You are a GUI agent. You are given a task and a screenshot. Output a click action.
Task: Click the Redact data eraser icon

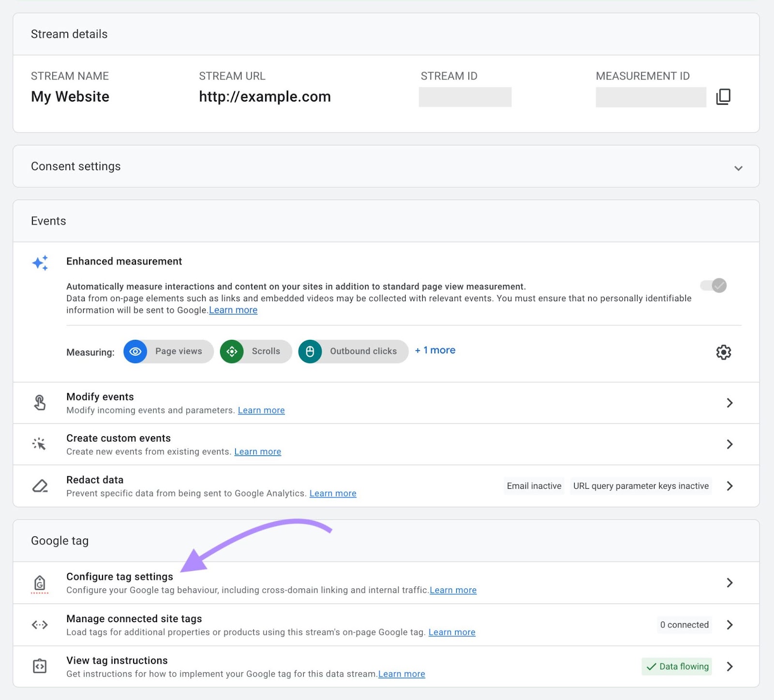pos(40,486)
